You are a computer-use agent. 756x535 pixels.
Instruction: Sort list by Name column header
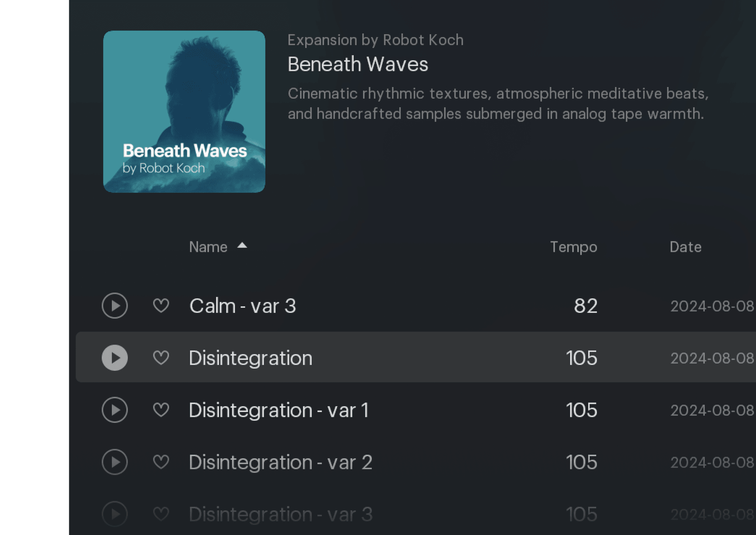(x=208, y=247)
